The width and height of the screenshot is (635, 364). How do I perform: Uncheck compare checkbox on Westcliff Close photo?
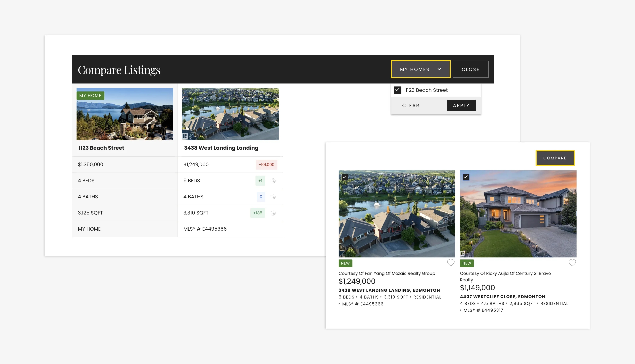click(466, 177)
